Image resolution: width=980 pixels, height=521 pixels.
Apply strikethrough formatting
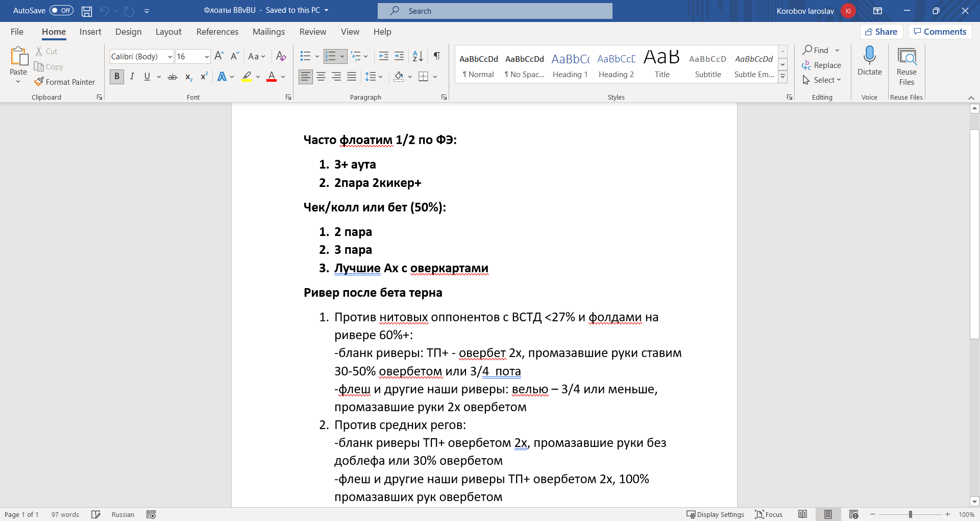pos(173,77)
